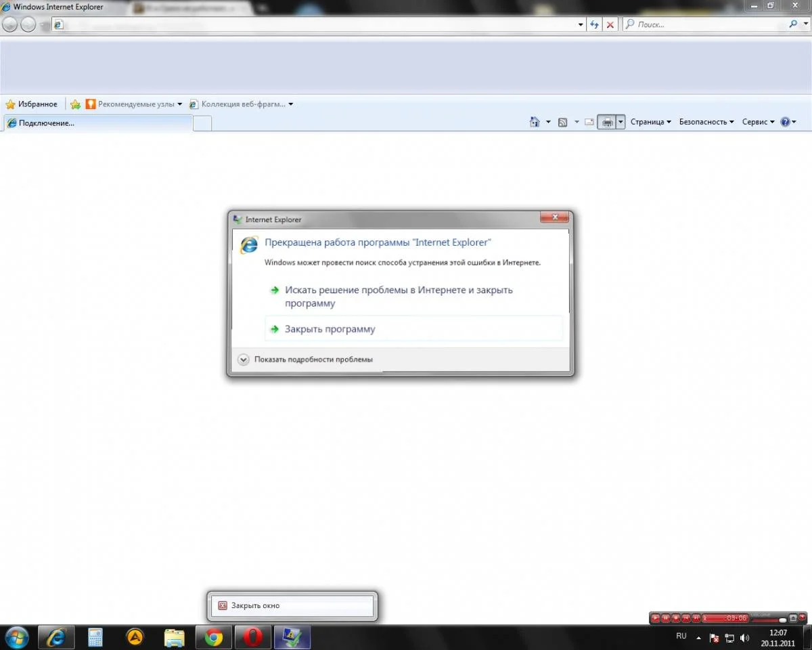Click the eject button on media player widget
This screenshot has height=650, width=812.
[793, 618]
